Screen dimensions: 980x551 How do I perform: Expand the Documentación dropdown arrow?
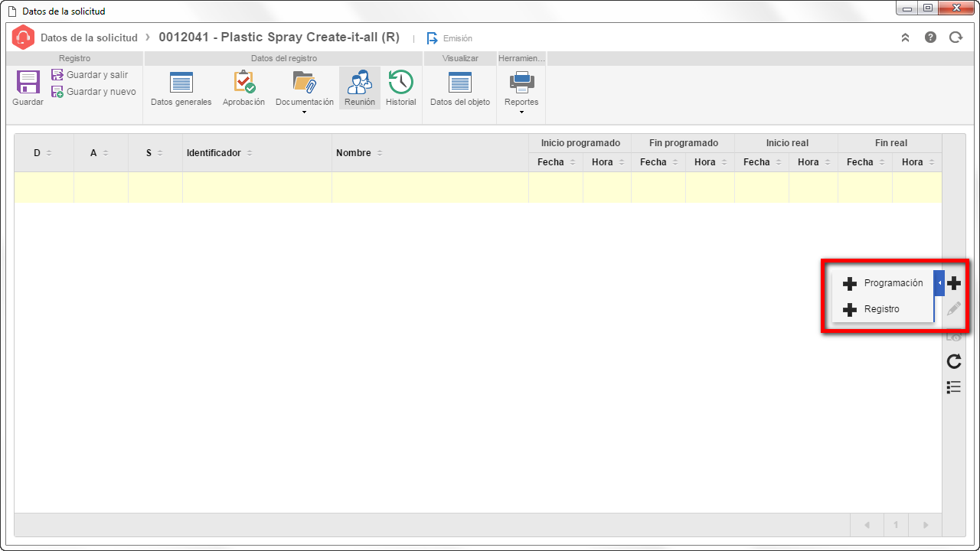point(305,112)
